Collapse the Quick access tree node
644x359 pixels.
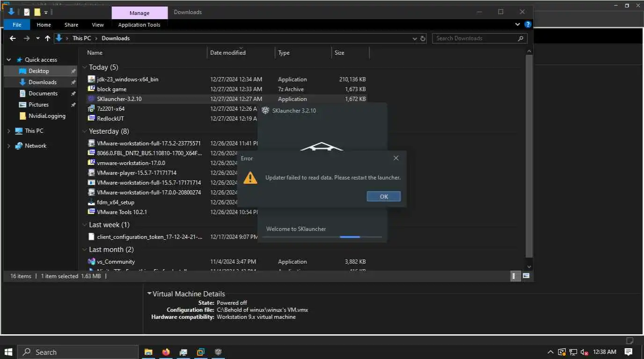(x=9, y=60)
